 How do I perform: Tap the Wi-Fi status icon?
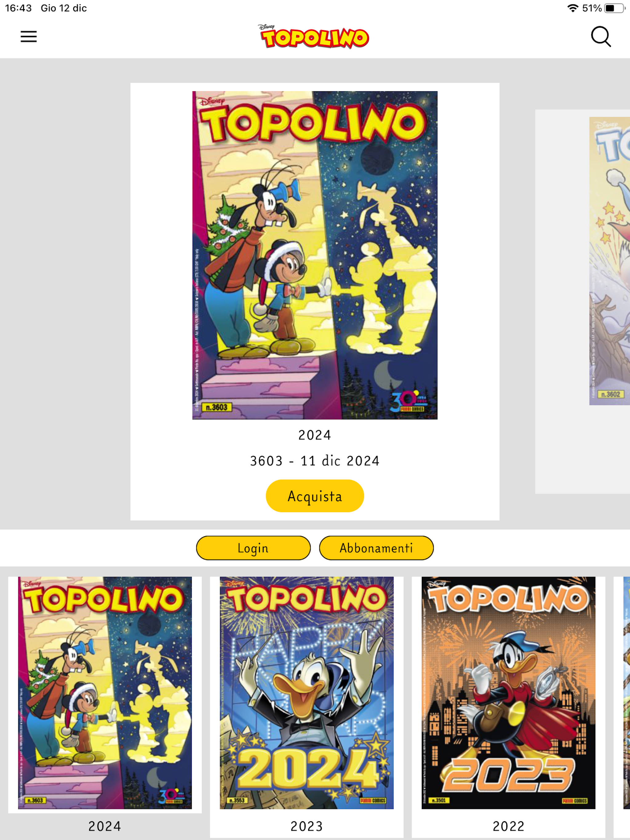coord(572,8)
